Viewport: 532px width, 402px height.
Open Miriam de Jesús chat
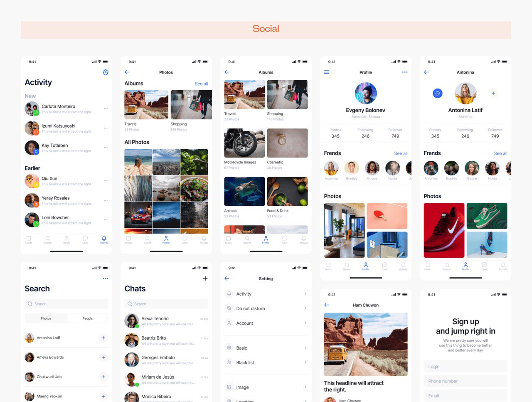pos(166,380)
